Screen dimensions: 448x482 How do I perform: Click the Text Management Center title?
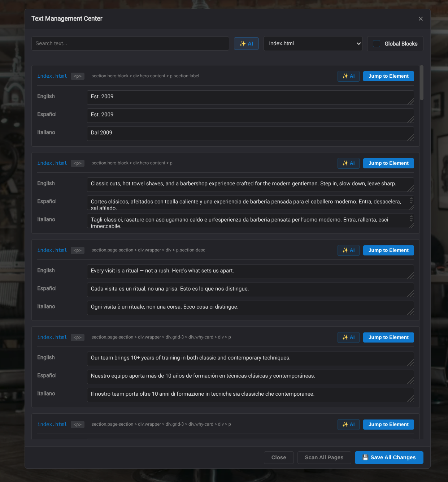pyautogui.click(x=67, y=18)
